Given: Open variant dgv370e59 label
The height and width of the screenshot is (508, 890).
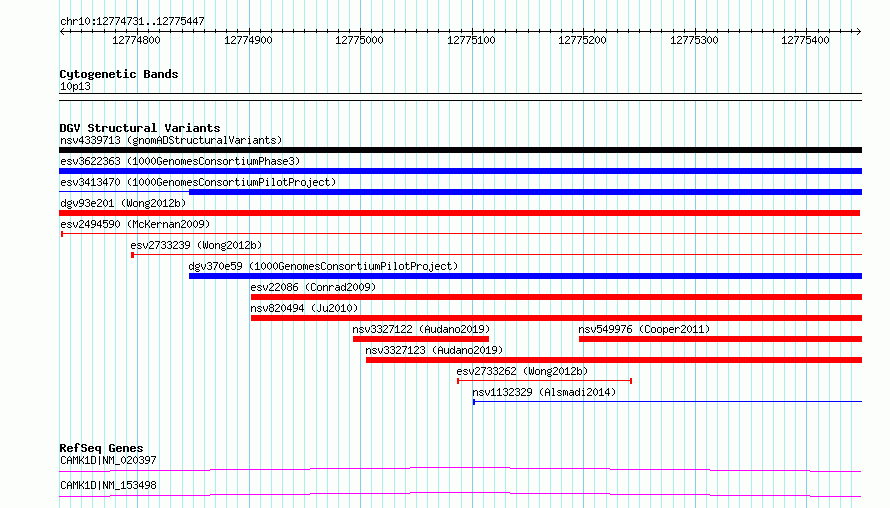Looking at the screenshot, I should (x=323, y=266).
